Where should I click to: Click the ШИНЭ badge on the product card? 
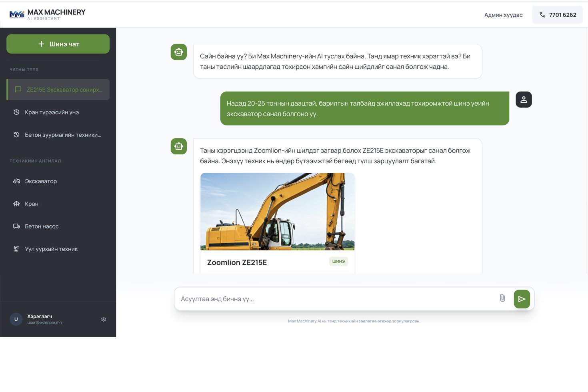tap(338, 261)
